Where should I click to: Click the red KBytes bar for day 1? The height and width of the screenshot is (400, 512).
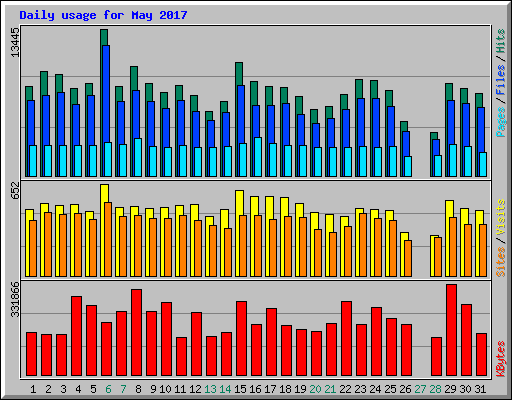click(x=31, y=354)
